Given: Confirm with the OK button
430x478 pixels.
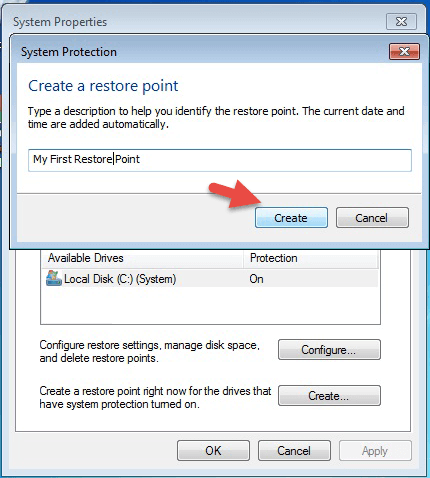Looking at the screenshot, I should coord(213,451).
